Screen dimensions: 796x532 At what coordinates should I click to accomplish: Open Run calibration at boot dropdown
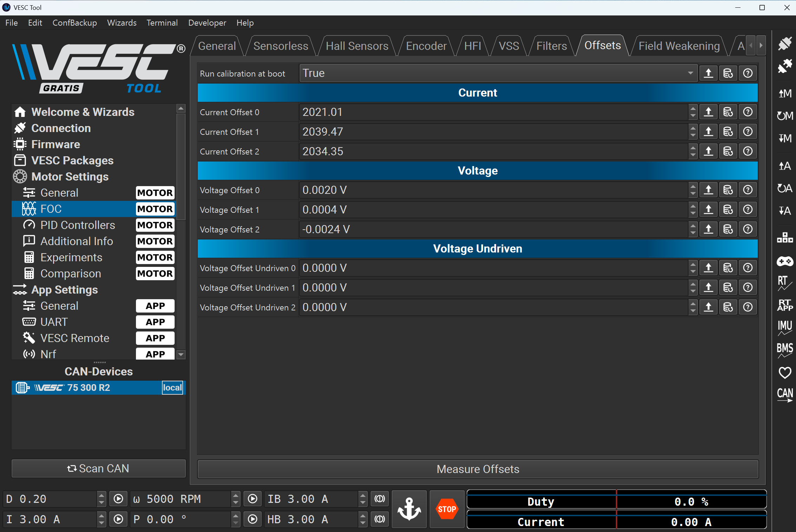tap(498, 73)
